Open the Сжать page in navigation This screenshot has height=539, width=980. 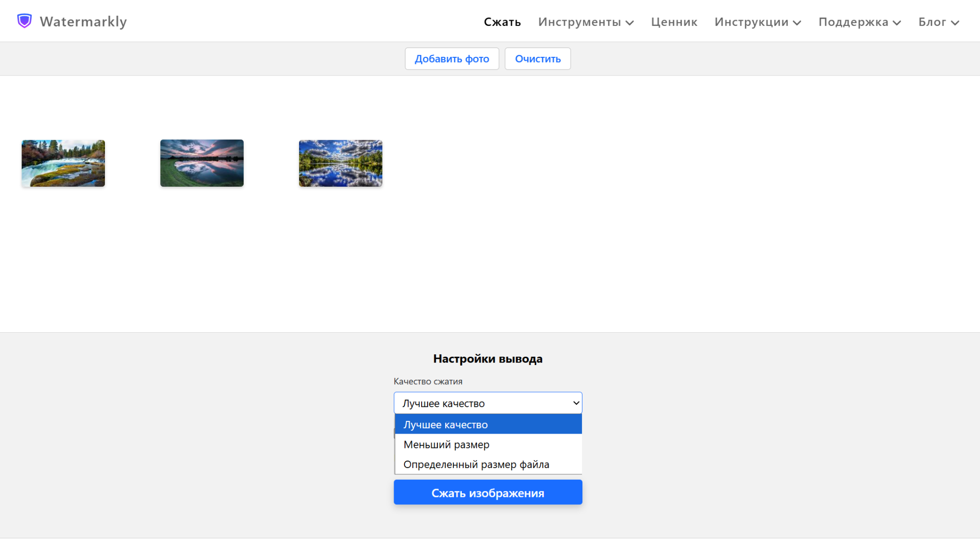click(x=502, y=22)
